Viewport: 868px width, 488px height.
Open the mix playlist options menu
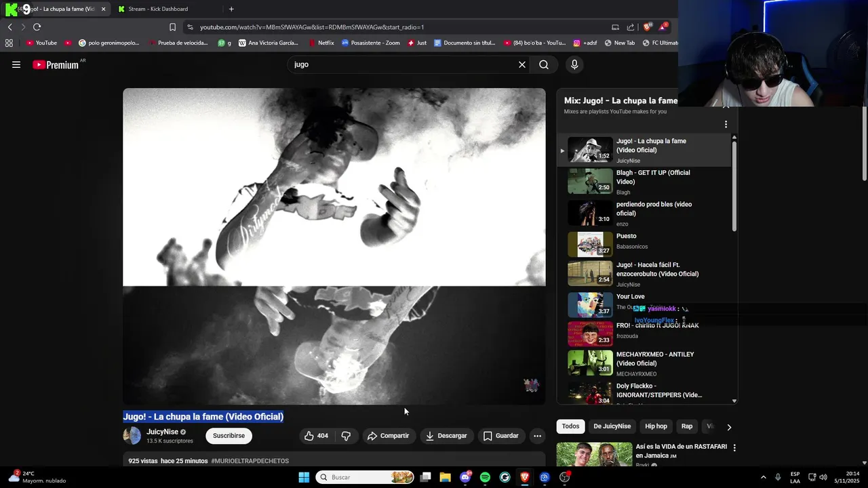coord(726,125)
